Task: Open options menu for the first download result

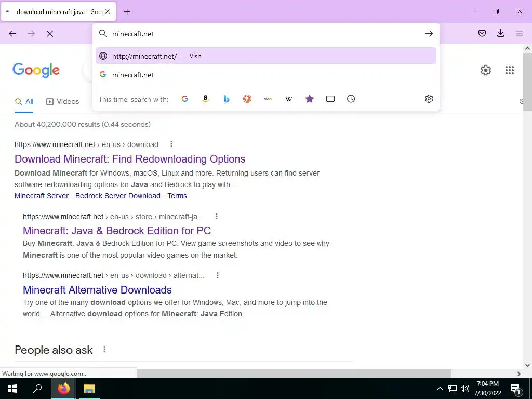Action: (171, 144)
